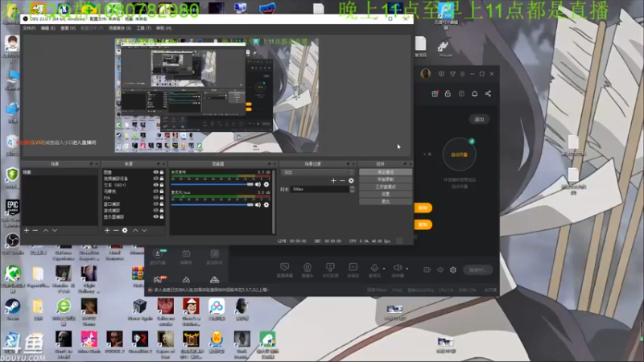Open the settings gear in Douyu companion bottom bar

pos(453,269)
